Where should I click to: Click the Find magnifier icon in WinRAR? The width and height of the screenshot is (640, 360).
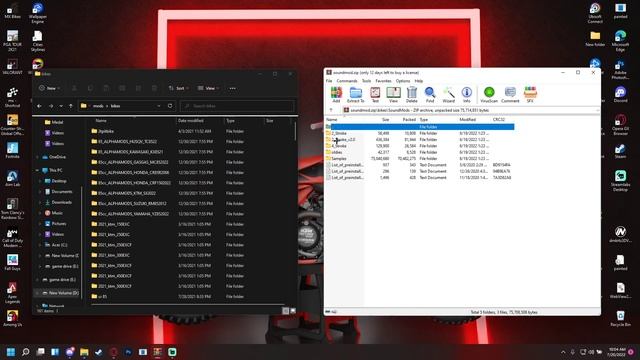coord(430,94)
